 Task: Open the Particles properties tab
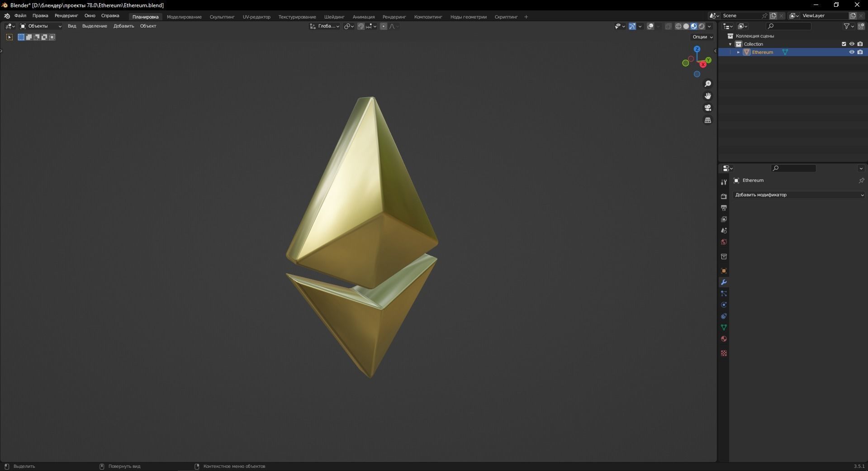click(x=724, y=294)
